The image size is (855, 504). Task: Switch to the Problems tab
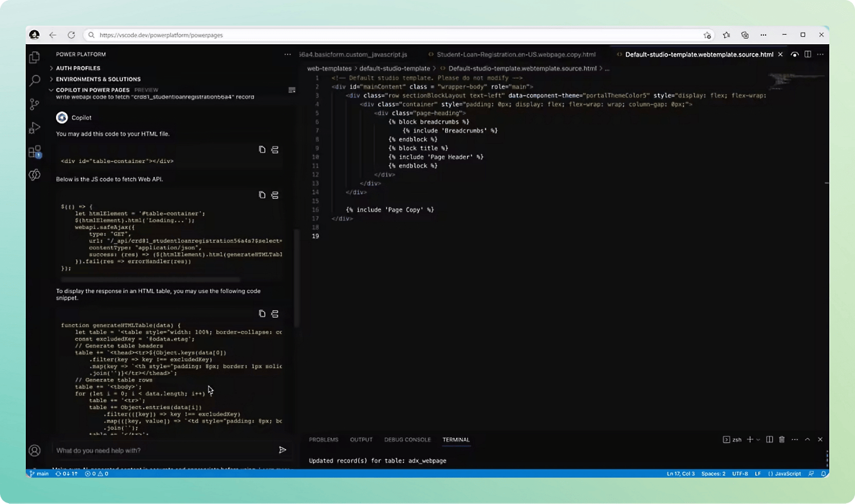[x=323, y=440]
